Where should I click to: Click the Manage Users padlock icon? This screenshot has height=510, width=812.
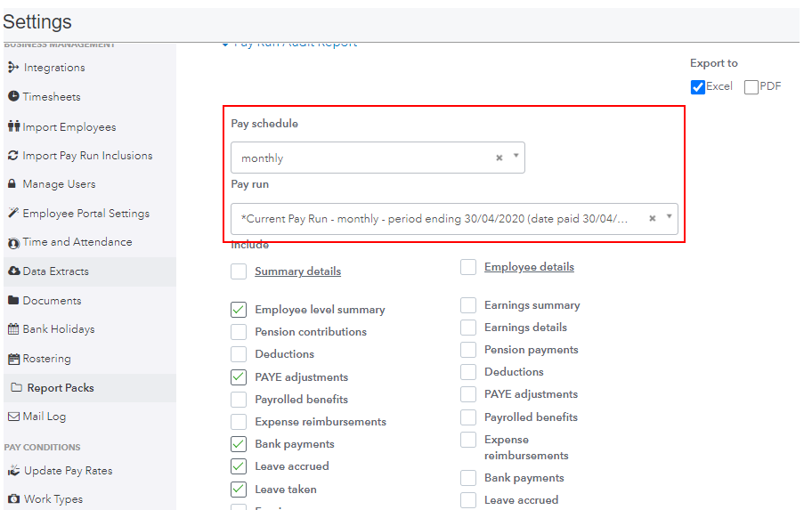(x=12, y=184)
